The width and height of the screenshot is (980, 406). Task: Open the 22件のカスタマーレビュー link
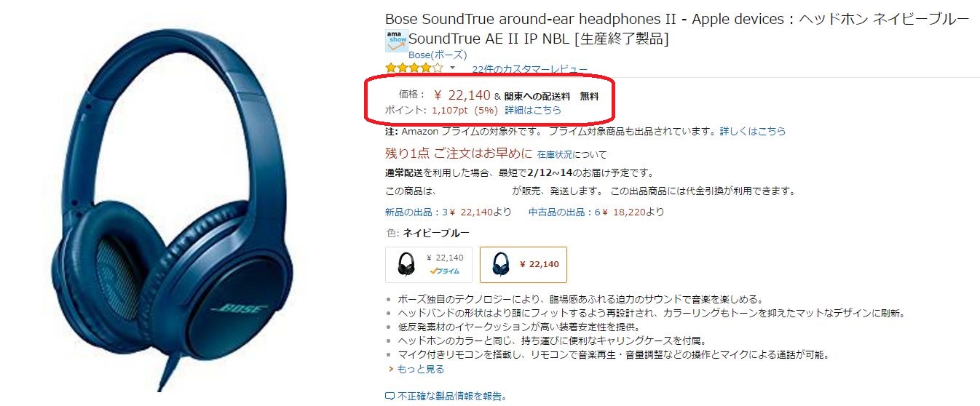click(529, 70)
